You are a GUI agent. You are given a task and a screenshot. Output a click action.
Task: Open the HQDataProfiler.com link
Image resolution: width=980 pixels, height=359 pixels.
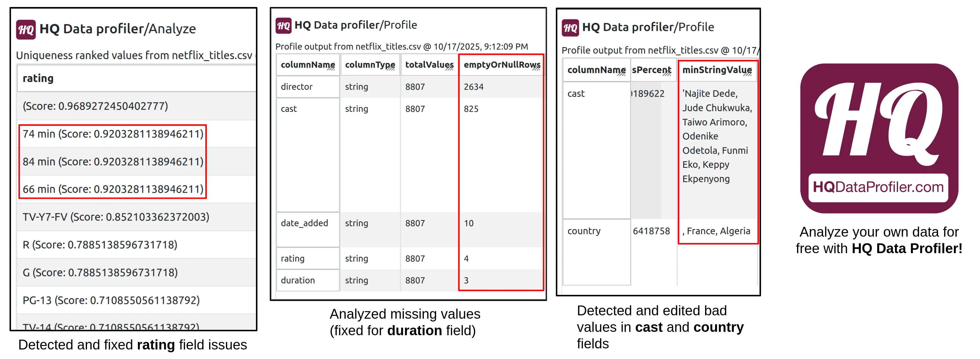pos(879,187)
